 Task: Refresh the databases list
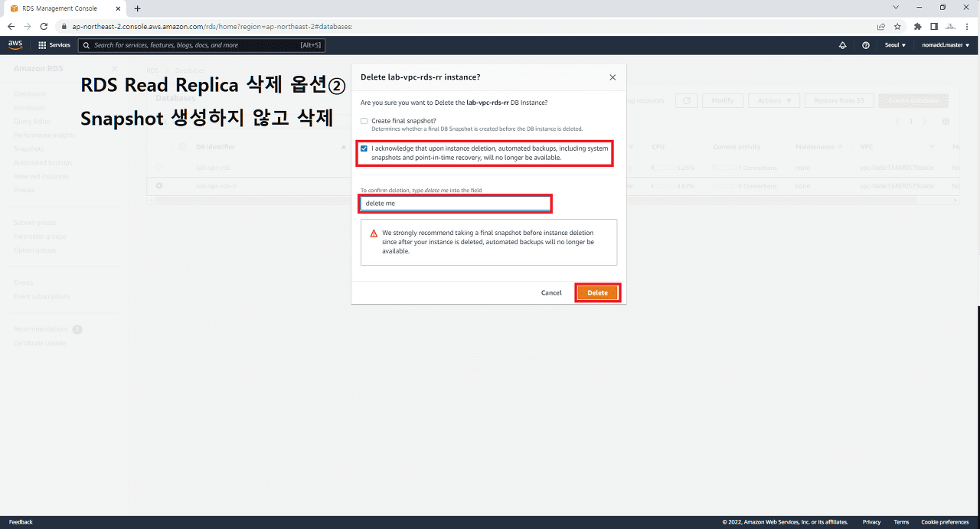point(687,100)
